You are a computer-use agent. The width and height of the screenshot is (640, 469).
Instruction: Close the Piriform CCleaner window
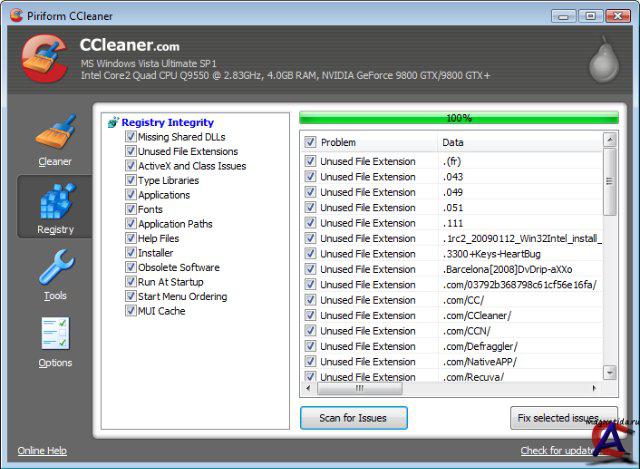618,16
